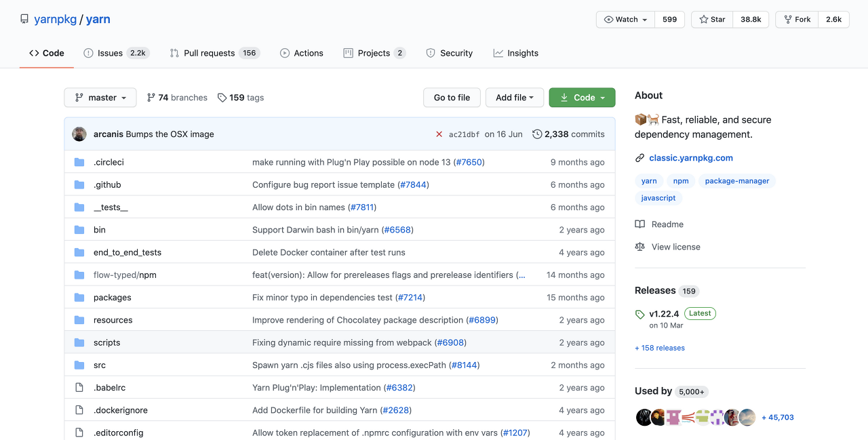Image resolution: width=868 pixels, height=440 pixels.
Task: Click the link icon beside classic.yarnpkg.com
Action: 639,158
